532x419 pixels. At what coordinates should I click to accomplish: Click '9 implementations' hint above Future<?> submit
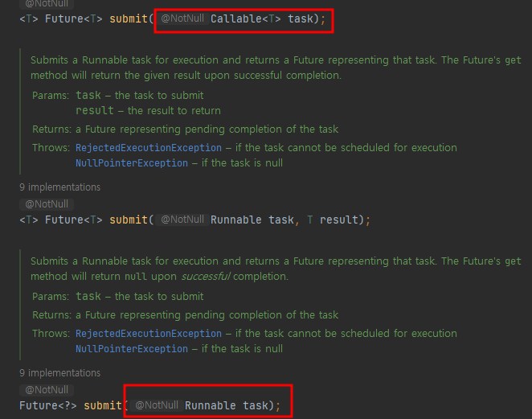point(59,373)
